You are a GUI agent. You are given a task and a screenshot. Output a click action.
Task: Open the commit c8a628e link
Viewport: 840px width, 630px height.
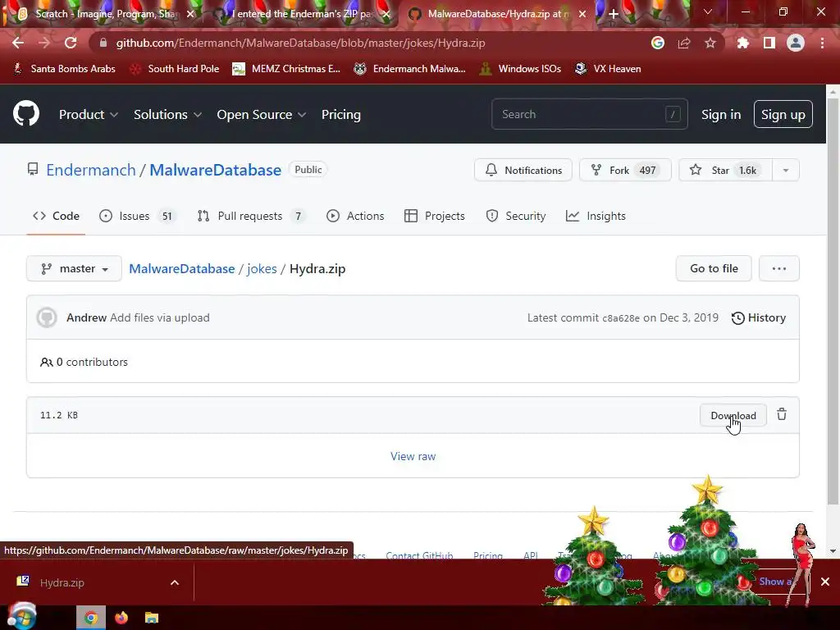click(621, 318)
